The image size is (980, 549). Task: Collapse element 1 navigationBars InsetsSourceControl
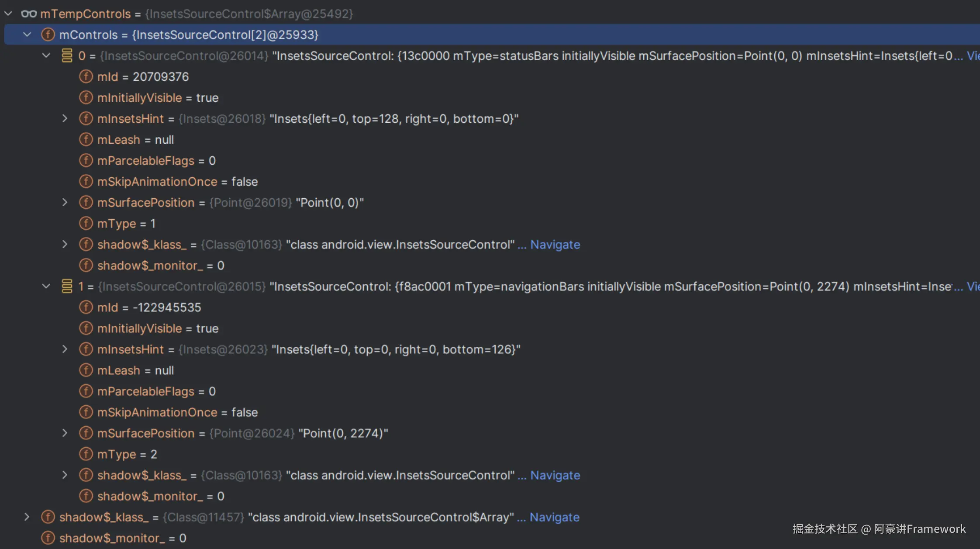(46, 286)
